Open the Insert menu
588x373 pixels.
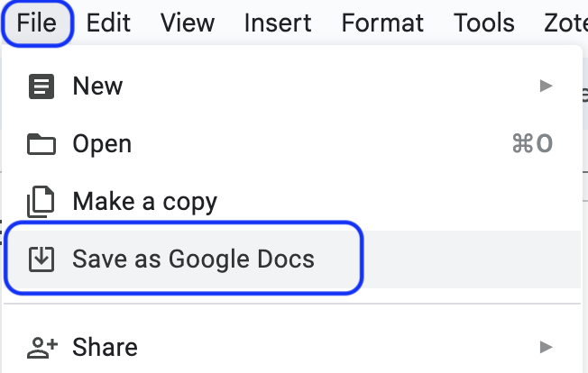(x=278, y=23)
